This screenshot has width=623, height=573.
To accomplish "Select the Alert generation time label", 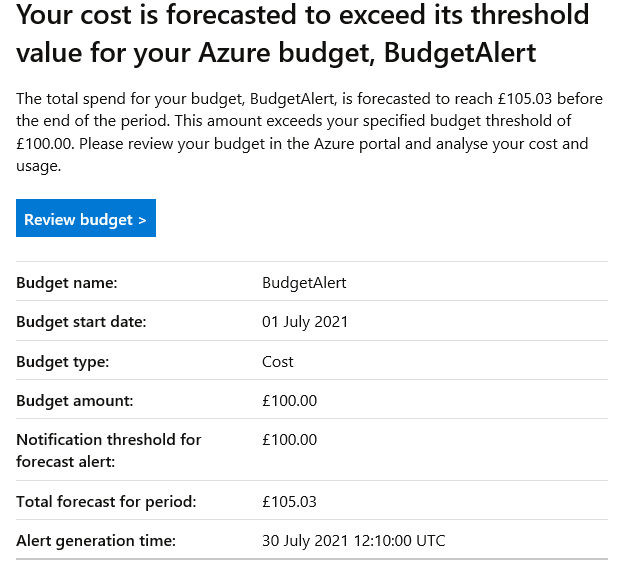I will pyautogui.click(x=96, y=541).
